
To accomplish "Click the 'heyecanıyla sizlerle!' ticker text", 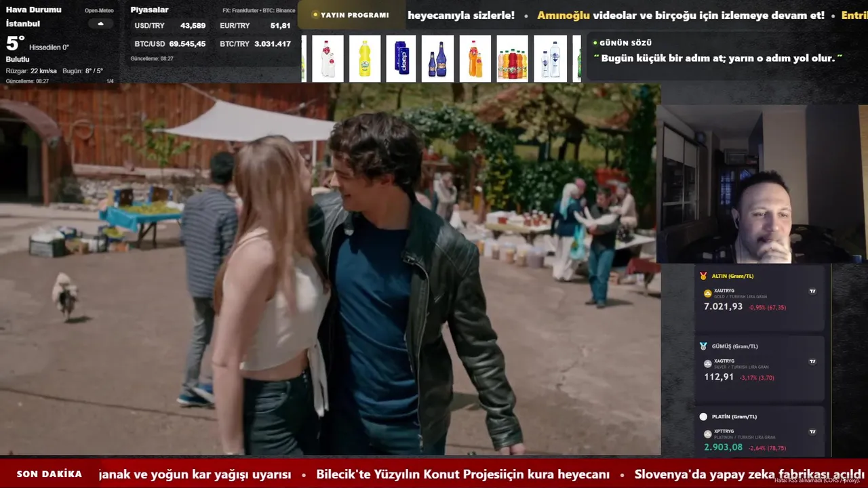I will 461,15.
